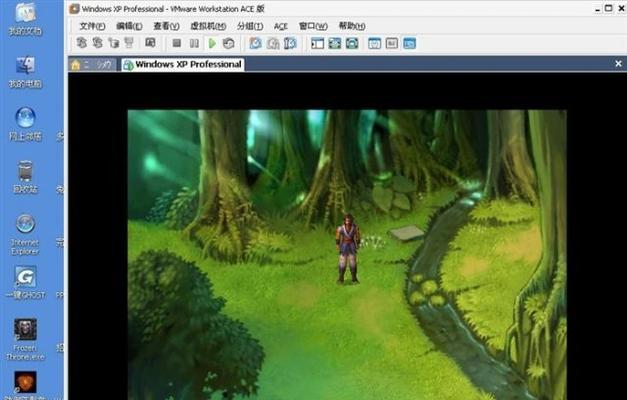
Task: Click the second gear-like toolbar icon
Action: point(98,43)
